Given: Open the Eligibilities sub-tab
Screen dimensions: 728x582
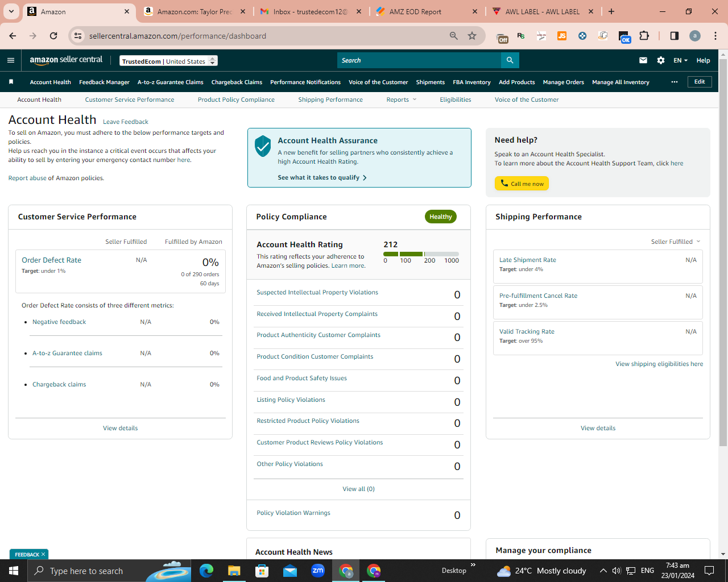Looking at the screenshot, I should (x=456, y=99).
